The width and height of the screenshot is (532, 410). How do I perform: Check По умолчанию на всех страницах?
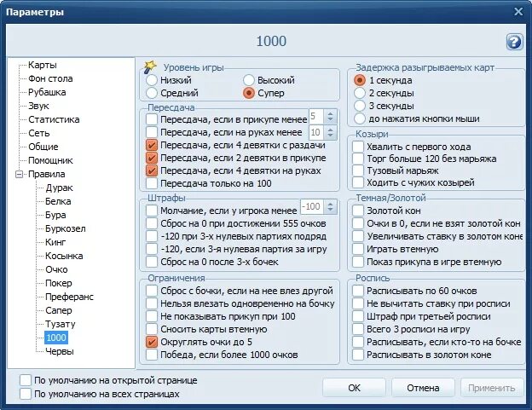(26, 394)
